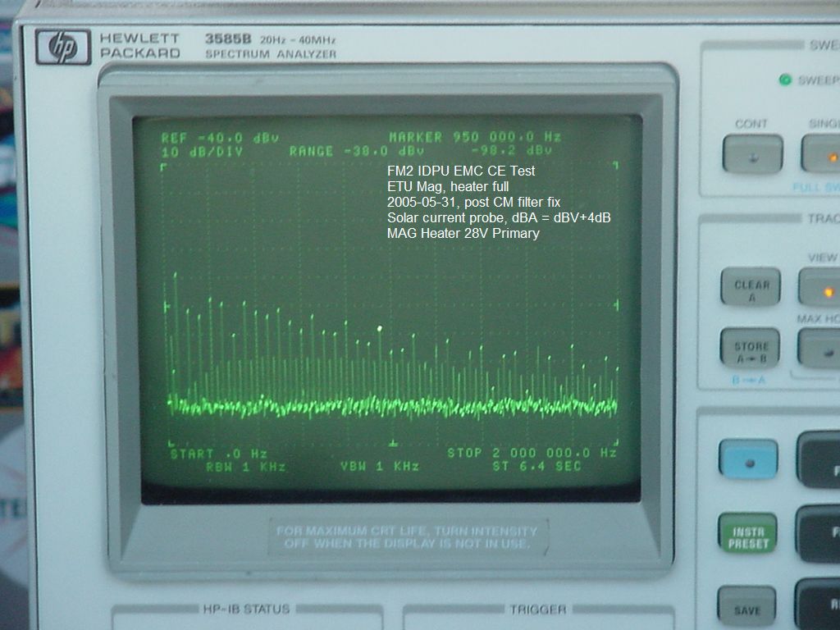Tap the green SWEEP indicator LED
The image size is (840, 630).
pos(785,80)
